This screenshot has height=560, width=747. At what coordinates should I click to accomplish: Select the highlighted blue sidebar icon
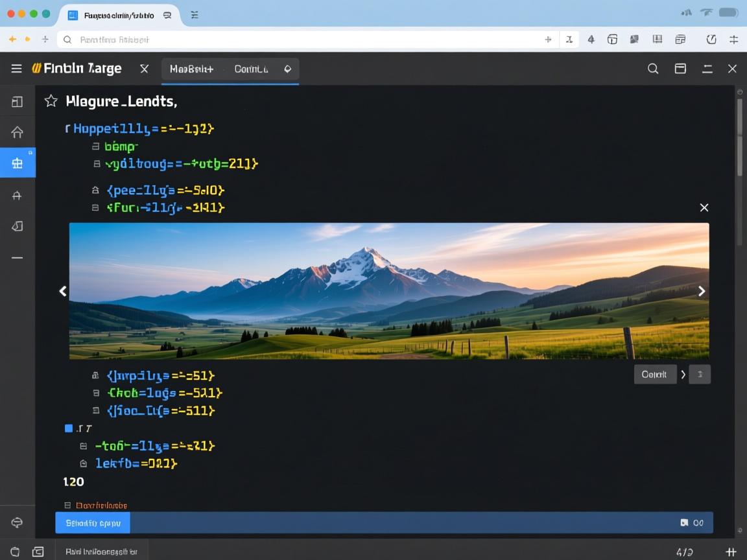[18, 163]
